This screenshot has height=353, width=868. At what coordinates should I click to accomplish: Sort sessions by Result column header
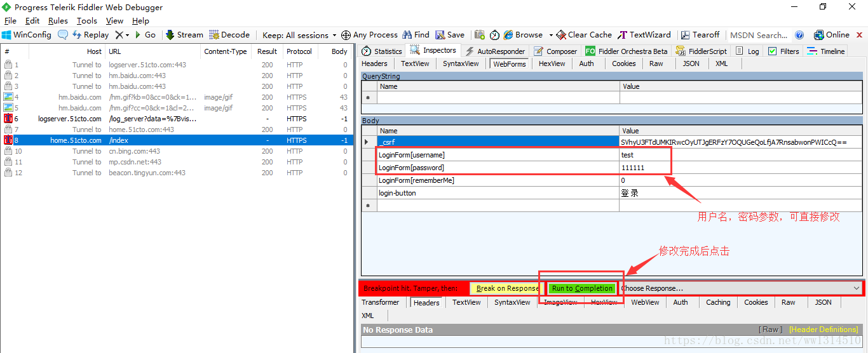267,51
